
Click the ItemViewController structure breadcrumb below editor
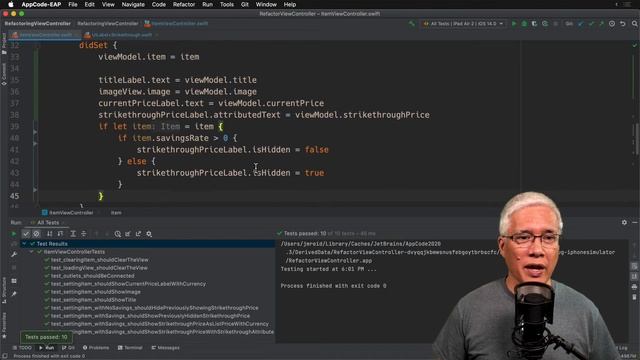tap(68, 213)
